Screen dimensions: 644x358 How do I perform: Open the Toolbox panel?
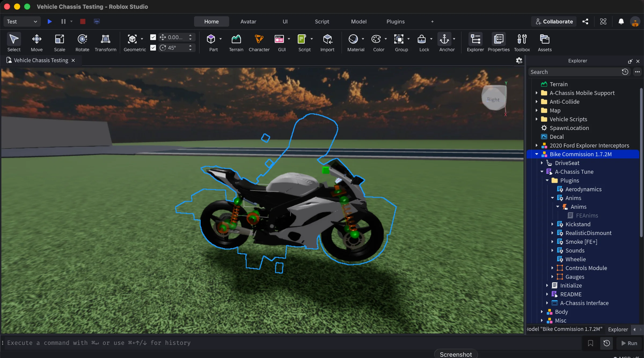pos(522,42)
